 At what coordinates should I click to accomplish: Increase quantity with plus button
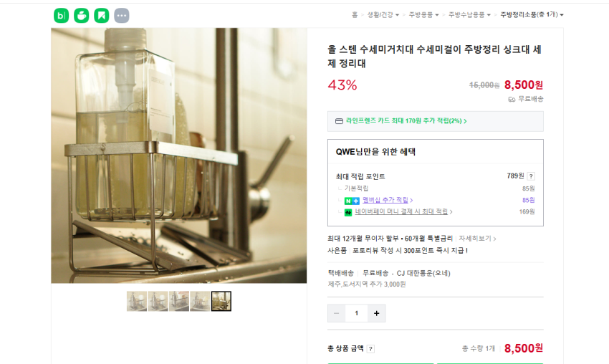tap(376, 314)
